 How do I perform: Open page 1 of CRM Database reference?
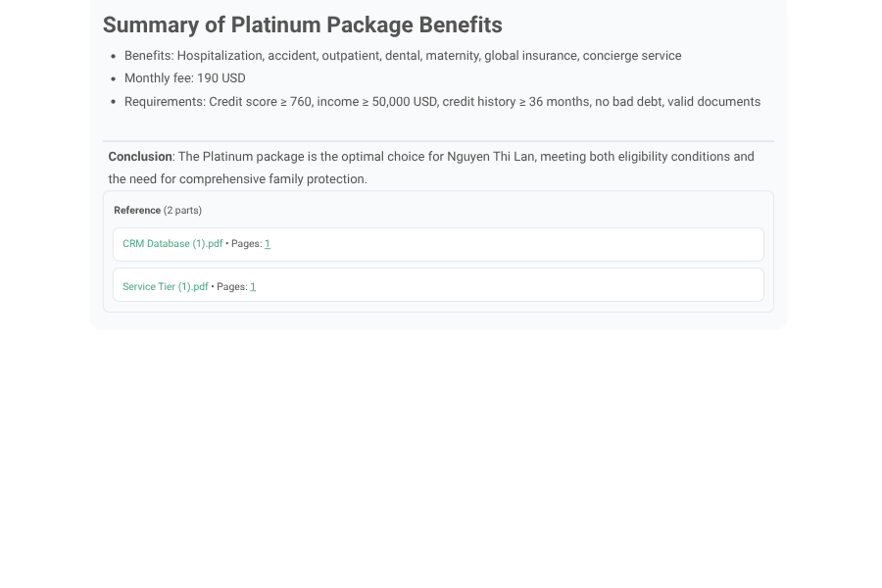coord(268,244)
